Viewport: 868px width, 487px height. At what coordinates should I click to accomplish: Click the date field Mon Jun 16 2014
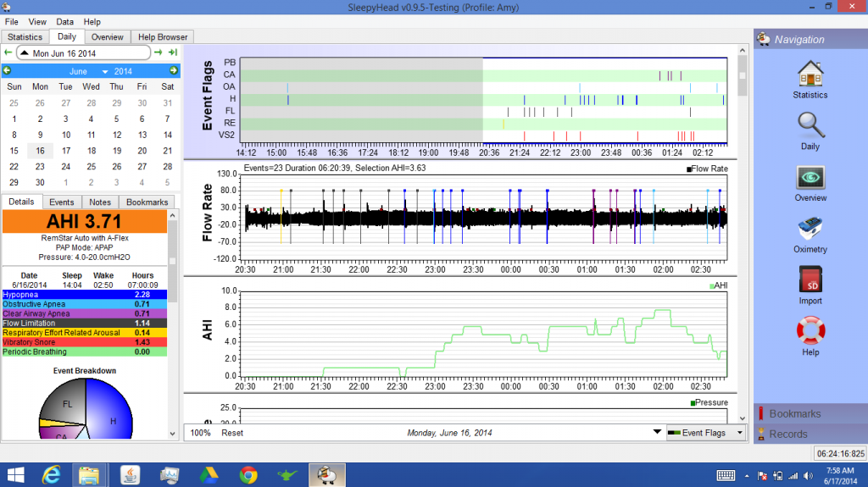point(84,53)
